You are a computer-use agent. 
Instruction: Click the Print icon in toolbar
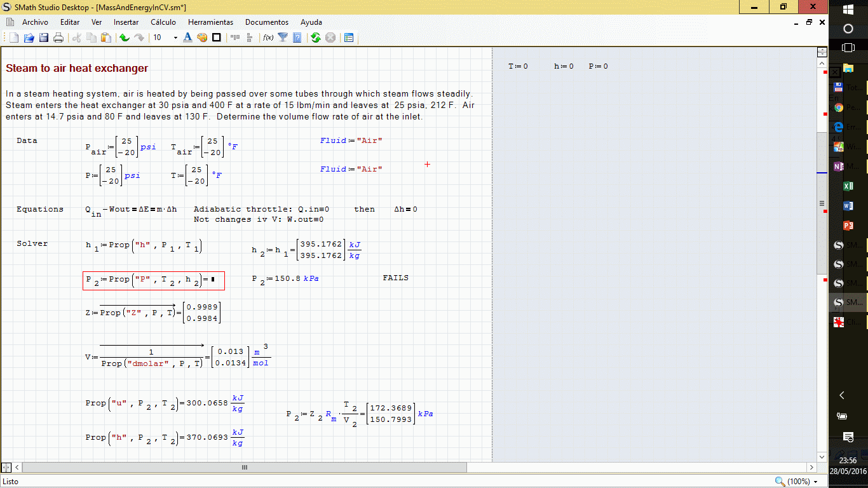coord(58,37)
